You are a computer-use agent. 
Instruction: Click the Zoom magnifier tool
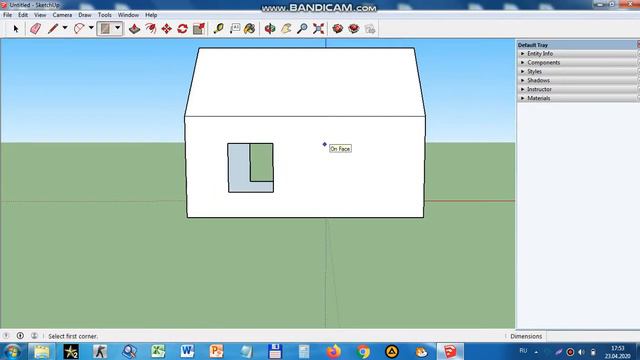302,29
